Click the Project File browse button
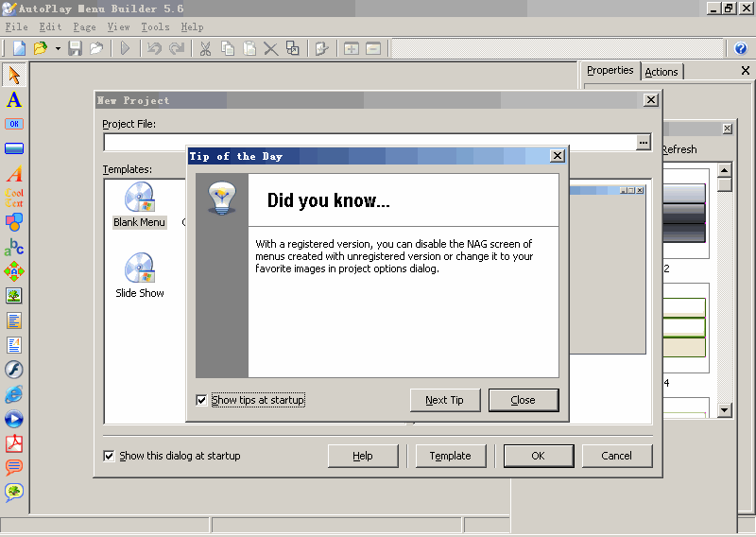756x537 pixels. tap(644, 142)
